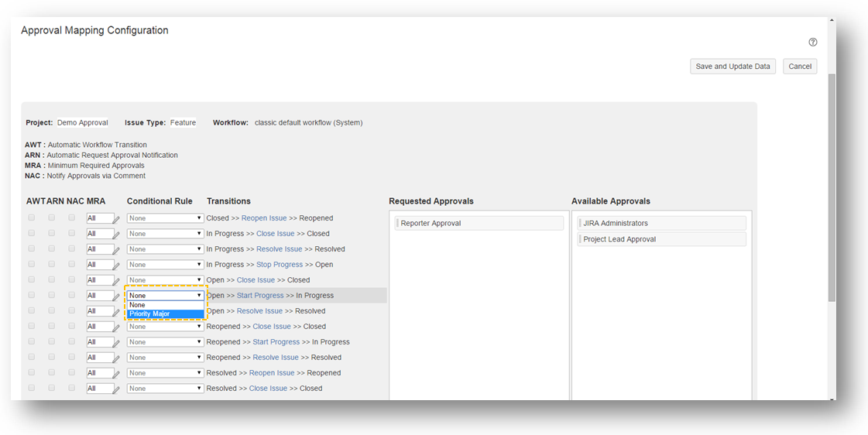Screen dimensions: 868x435
Task: Click MRA input field in Resolved Close Issue row
Action: [x=99, y=389]
